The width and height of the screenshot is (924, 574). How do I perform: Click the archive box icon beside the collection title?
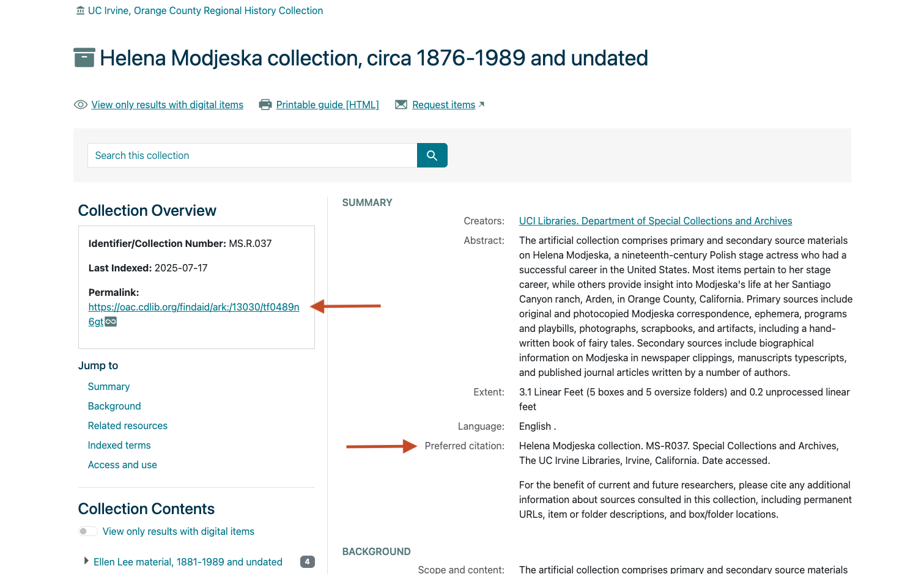pos(84,57)
